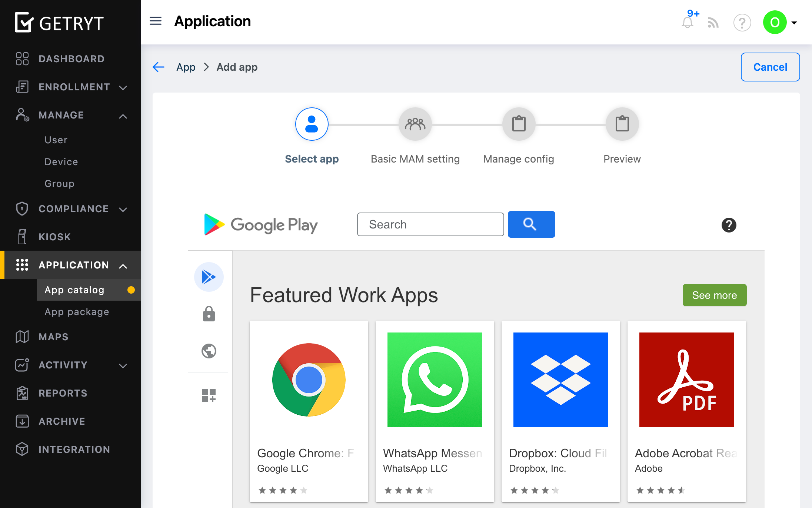Open help question mark in header
This screenshot has height=508, width=812.
click(x=742, y=23)
